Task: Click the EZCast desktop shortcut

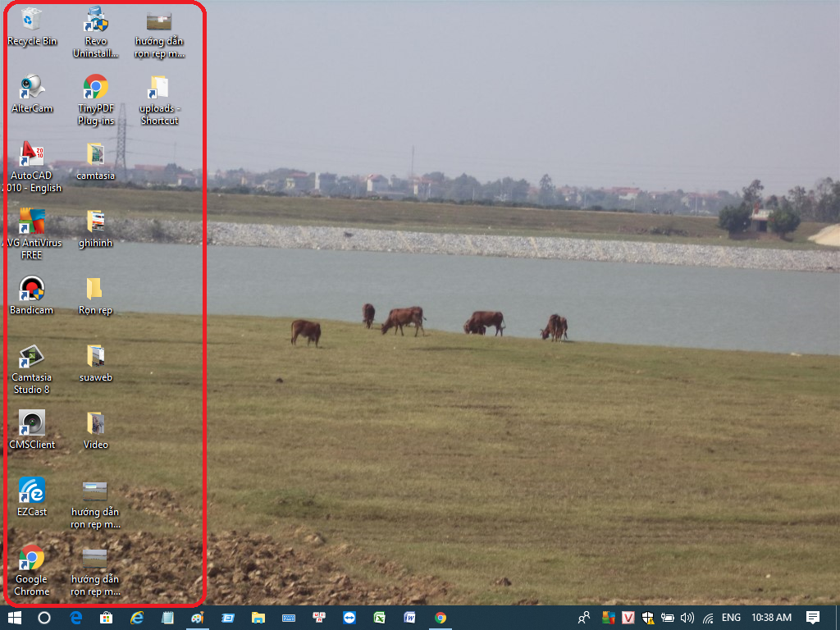Action: pyautogui.click(x=32, y=491)
